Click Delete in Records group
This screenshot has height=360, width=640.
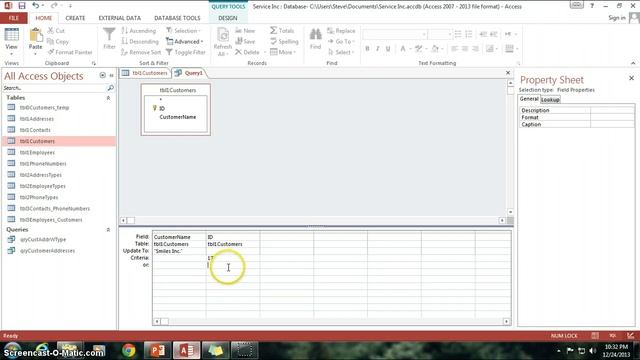(x=247, y=52)
